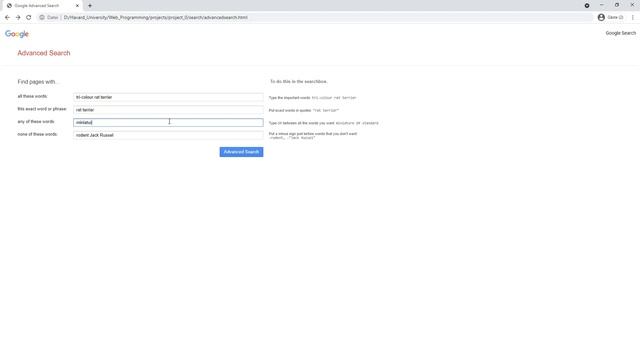Open a new tab with the plus icon

click(x=90, y=6)
